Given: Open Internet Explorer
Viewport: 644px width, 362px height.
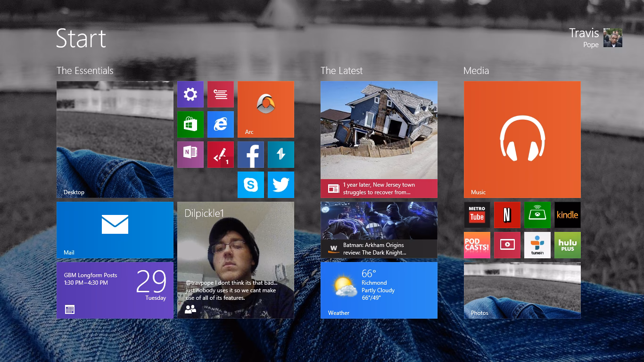Looking at the screenshot, I should pyautogui.click(x=220, y=124).
